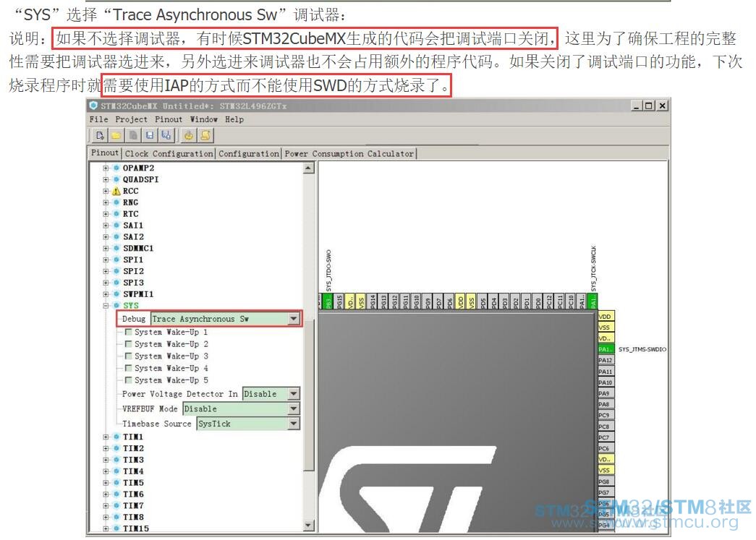The height and width of the screenshot is (540, 756).
Task: Enable System Wake-Up 5 checkbox
Action: point(128,380)
